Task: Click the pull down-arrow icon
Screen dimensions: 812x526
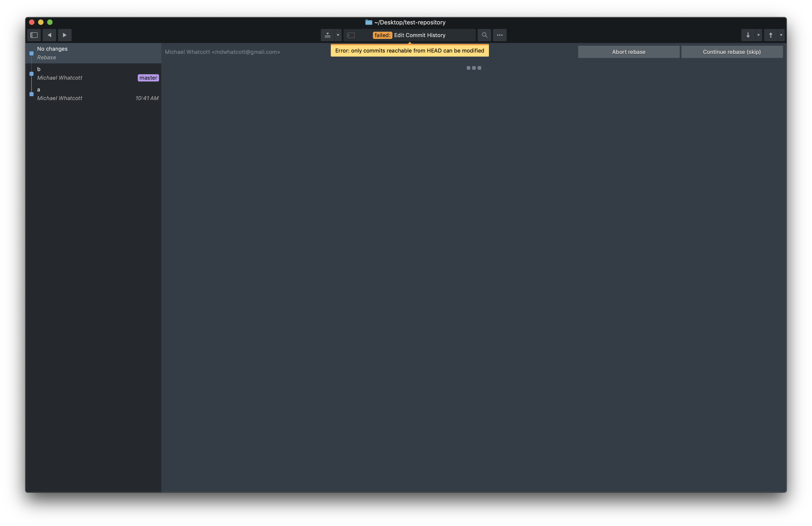Action: (748, 35)
